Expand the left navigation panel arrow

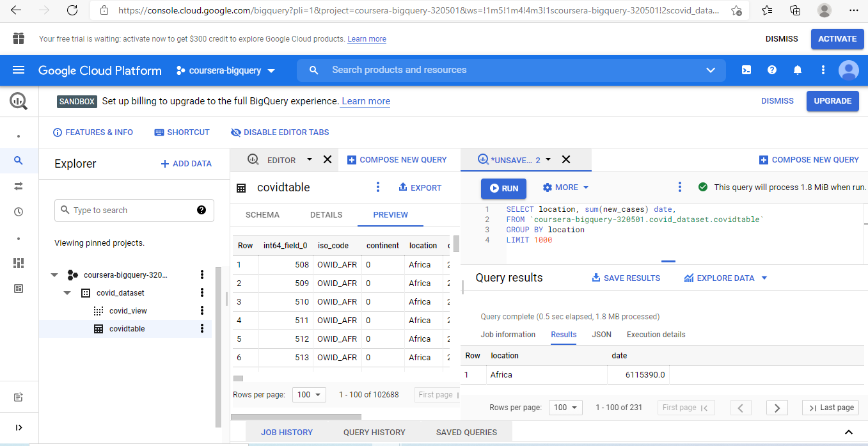(18, 427)
